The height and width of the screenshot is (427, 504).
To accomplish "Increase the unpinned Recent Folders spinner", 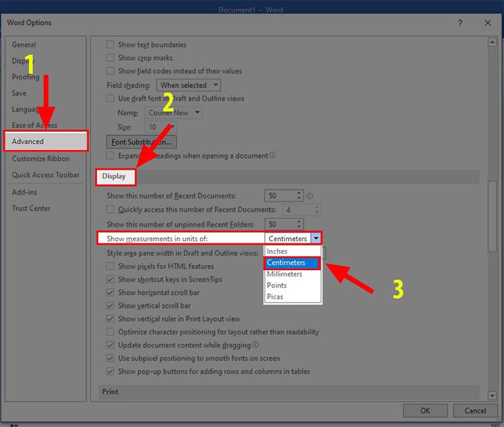I will pos(299,222).
